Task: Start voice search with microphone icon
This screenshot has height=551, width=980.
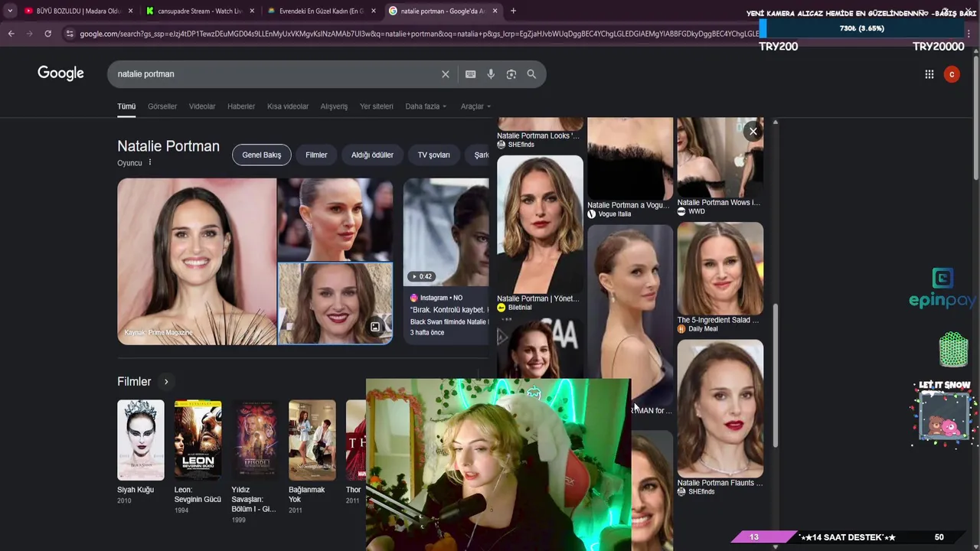Action: click(491, 74)
